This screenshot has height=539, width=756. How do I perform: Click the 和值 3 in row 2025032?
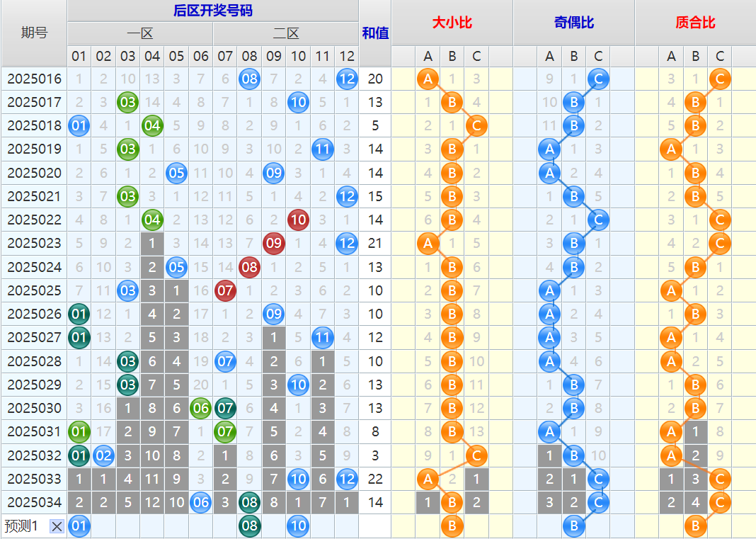point(375,455)
